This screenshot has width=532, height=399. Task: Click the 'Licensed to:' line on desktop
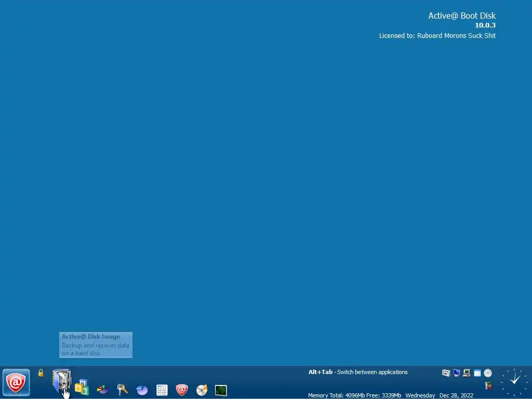437,36
